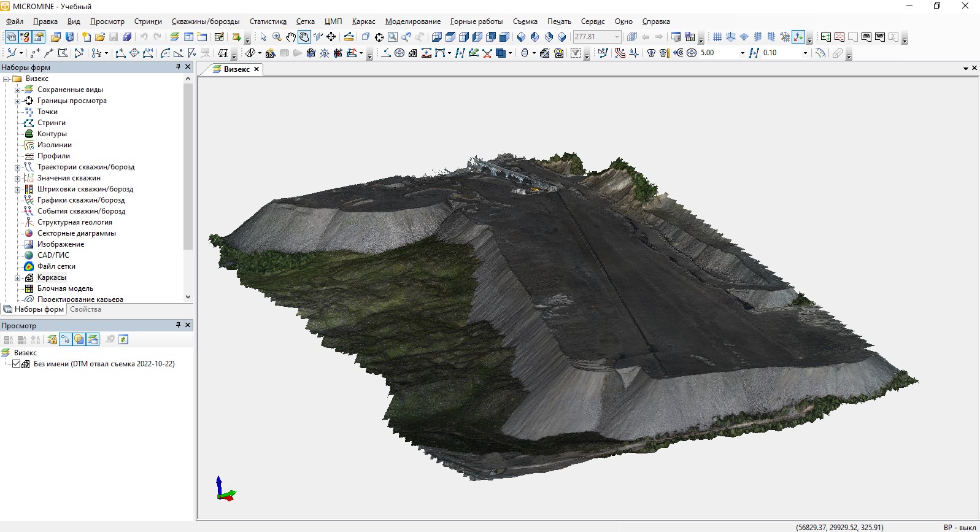This screenshot has width=980, height=532.
Task: Pin the Просмотр panel with pushpin
Action: [x=178, y=325]
